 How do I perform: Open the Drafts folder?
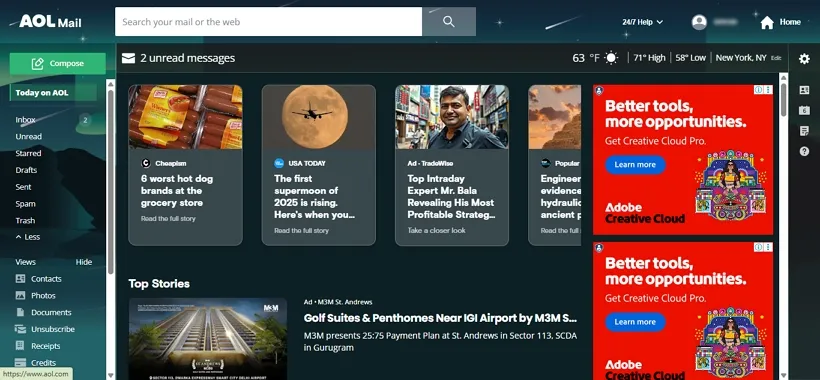pos(26,170)
